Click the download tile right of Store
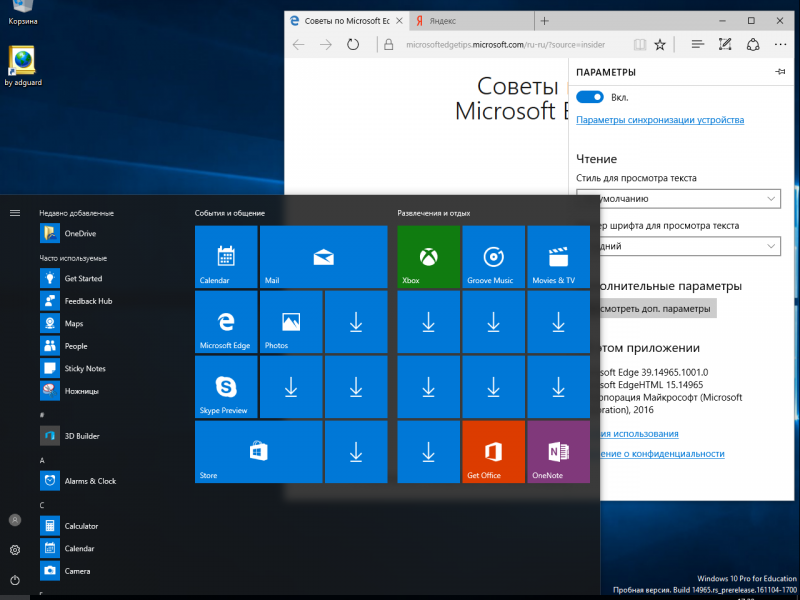 click(x=356, y=452)
